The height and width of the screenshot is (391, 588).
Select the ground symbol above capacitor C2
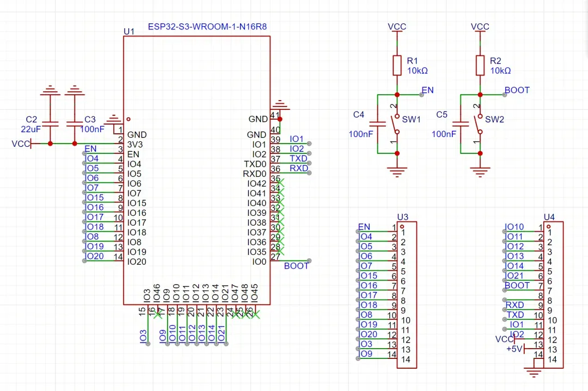click(50, 90)
